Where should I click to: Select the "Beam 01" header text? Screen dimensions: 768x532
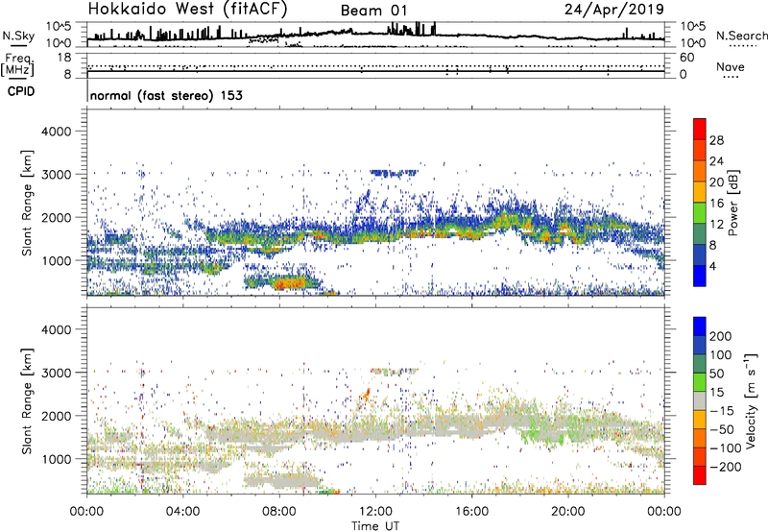[x=373, y=11]
